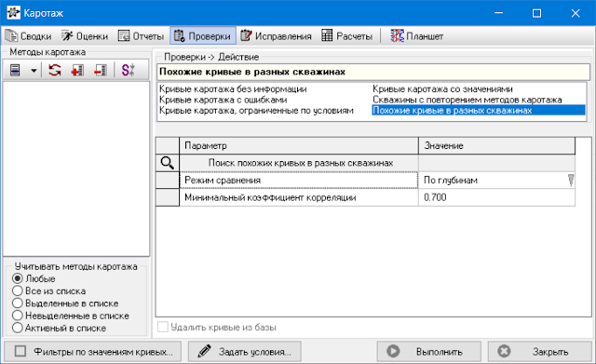
Task: Select 'Активный в списке' radio button
Action: coord(18,328)
